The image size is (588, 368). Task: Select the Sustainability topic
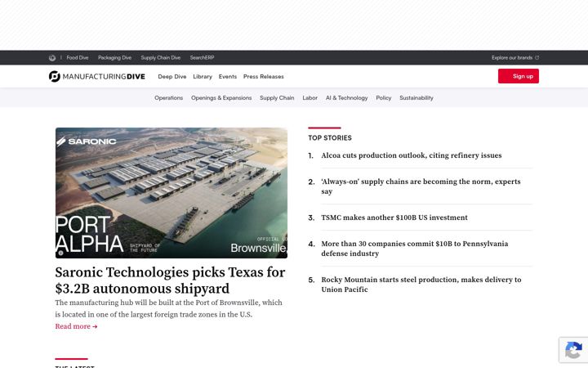pyautogui.click(x=416, y=98)
